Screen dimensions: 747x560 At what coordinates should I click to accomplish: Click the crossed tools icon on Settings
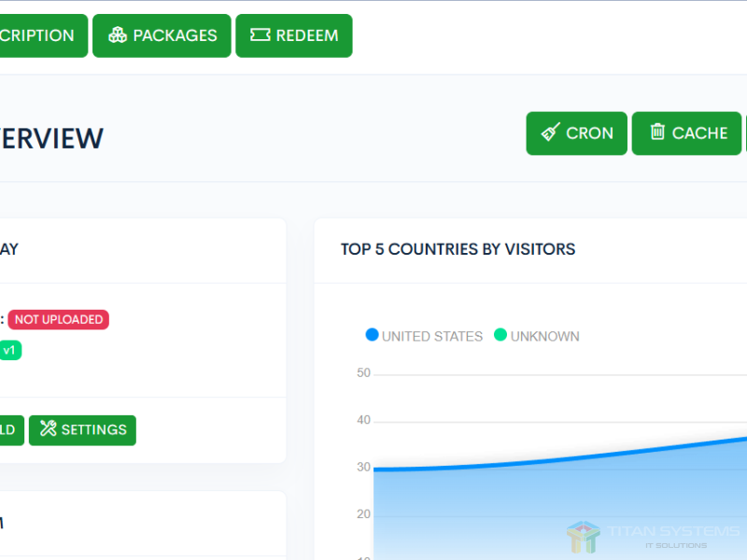[x=49, y=429]
